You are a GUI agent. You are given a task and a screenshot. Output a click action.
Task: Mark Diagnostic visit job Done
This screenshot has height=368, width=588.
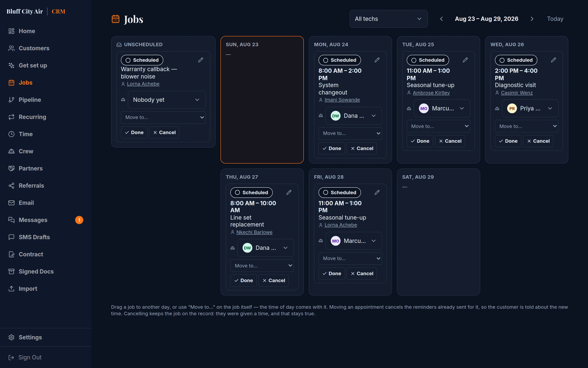tap(508, 141)
